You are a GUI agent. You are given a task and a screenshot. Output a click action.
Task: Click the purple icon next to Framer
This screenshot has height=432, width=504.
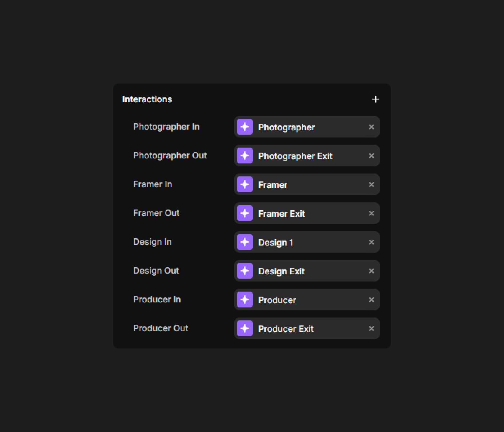click(x=245, y=184)
